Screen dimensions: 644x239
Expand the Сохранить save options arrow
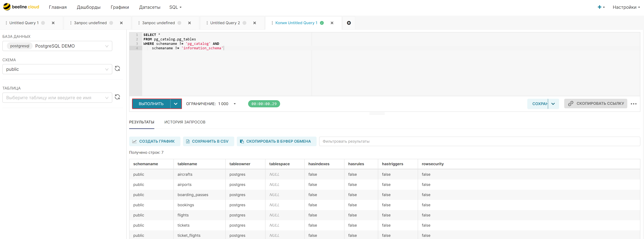(553, 104)
